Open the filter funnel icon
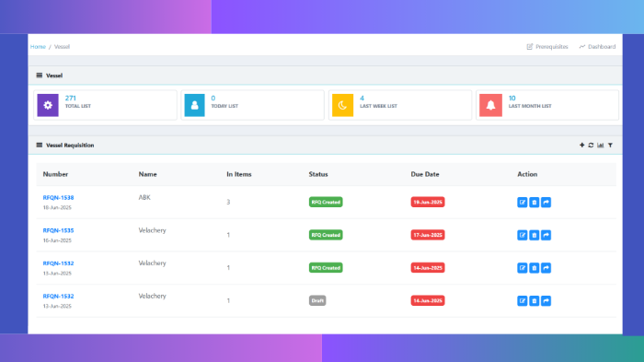This screenshot has height=362, width=644. coord(610,145)
